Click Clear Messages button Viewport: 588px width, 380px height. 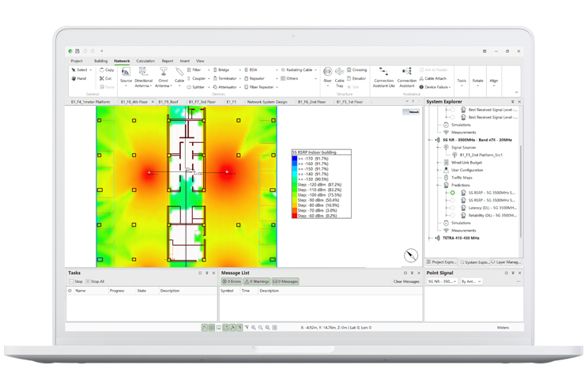pyautogui.click(x=406, y=281)
